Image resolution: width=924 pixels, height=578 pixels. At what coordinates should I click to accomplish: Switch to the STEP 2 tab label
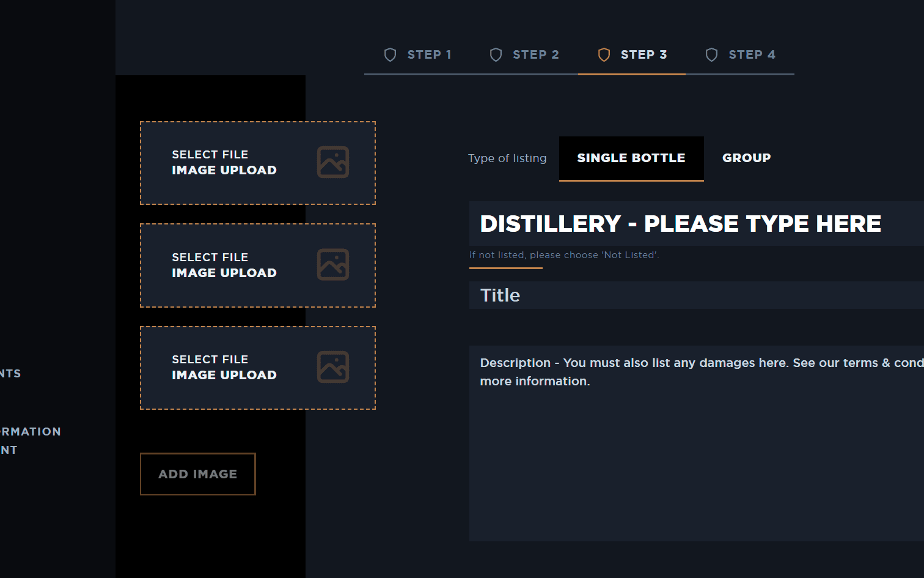pyautogui.click(x=535, y=54)
